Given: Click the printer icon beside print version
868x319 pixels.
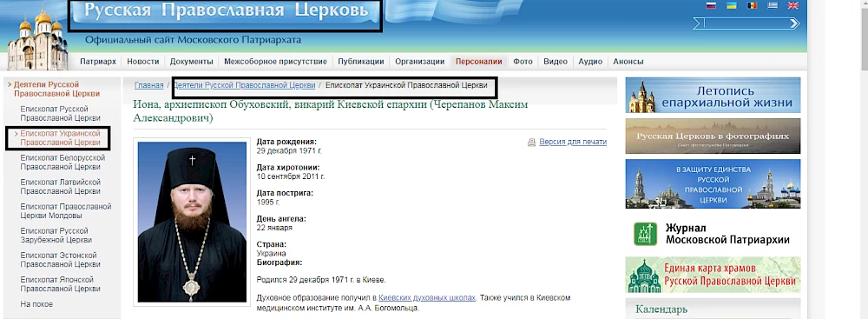Looking at the screenshot, I should [x=531, y=142].
